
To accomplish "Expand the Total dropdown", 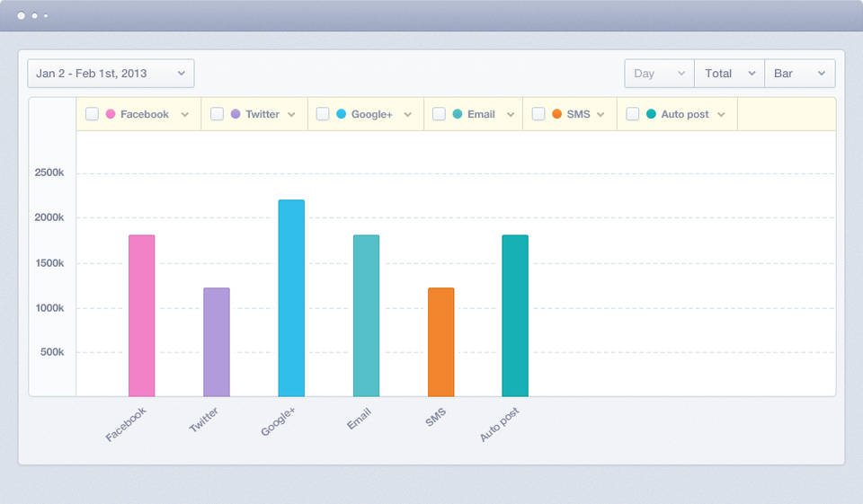I will 728,74.
